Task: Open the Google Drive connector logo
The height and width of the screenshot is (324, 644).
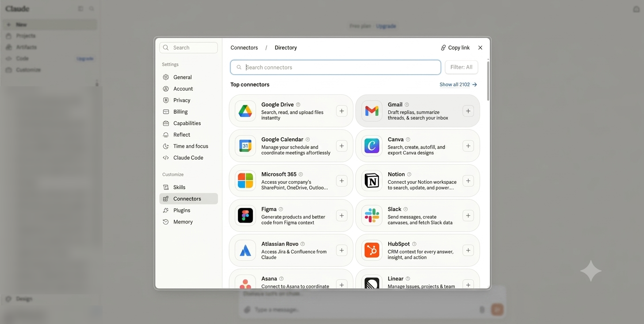Action: point(245,111)
